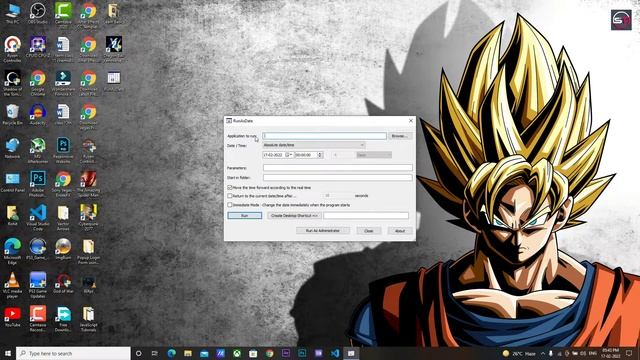The width and height of the screenshot is (640, 360).
Task: Select The Amazing Spider-Man shortcut
Action: [88, 184]
